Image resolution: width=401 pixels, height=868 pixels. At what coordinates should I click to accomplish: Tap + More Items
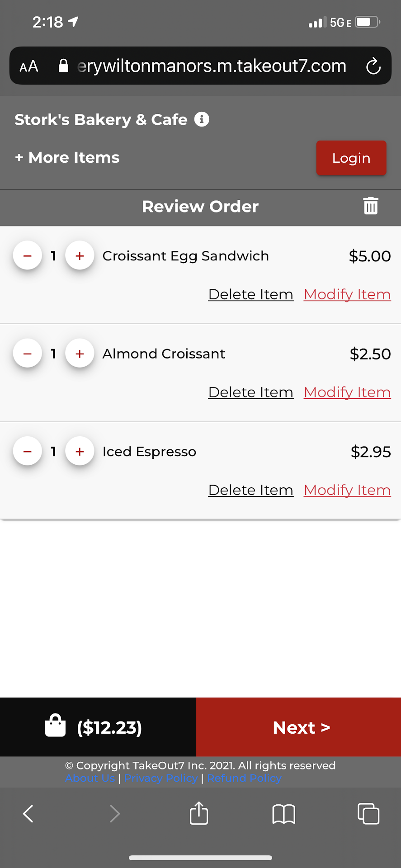(67, 157)
